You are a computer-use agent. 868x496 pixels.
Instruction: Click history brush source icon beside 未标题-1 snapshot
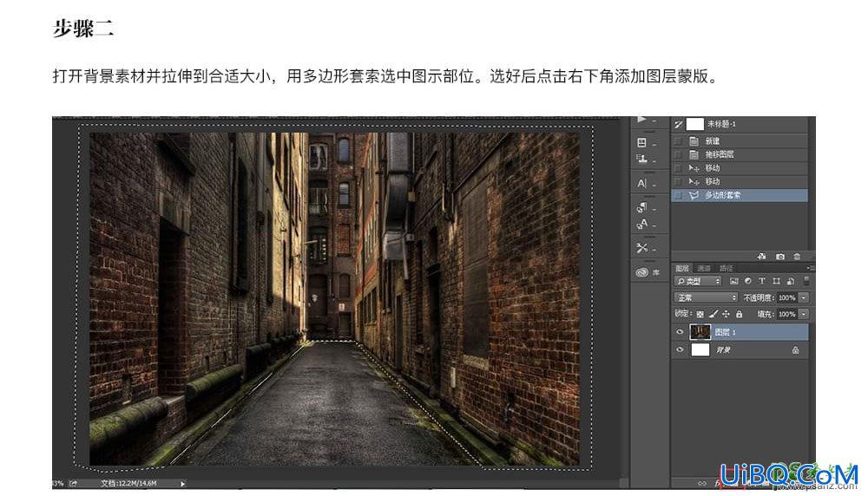(678, 124)
